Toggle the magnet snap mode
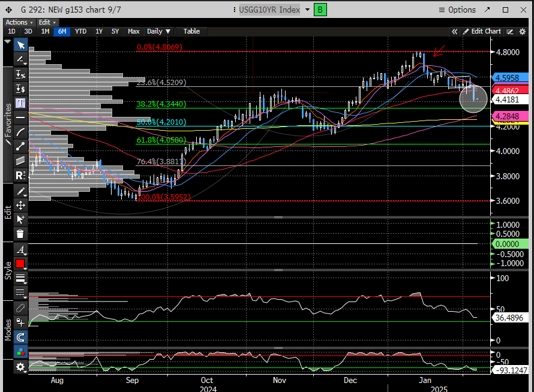Screen dimensions: 534x392 (x=20, y=337)
